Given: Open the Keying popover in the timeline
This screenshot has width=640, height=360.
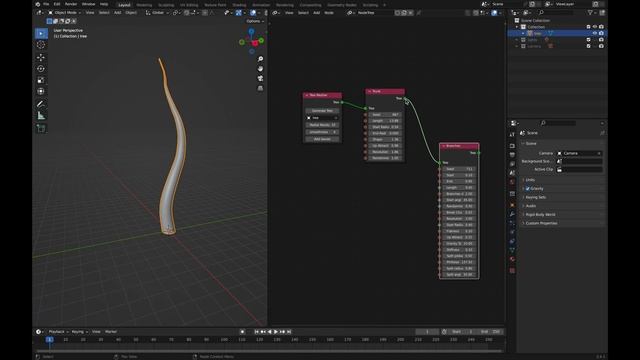Looking at the screenshot, I should [79, 332].
